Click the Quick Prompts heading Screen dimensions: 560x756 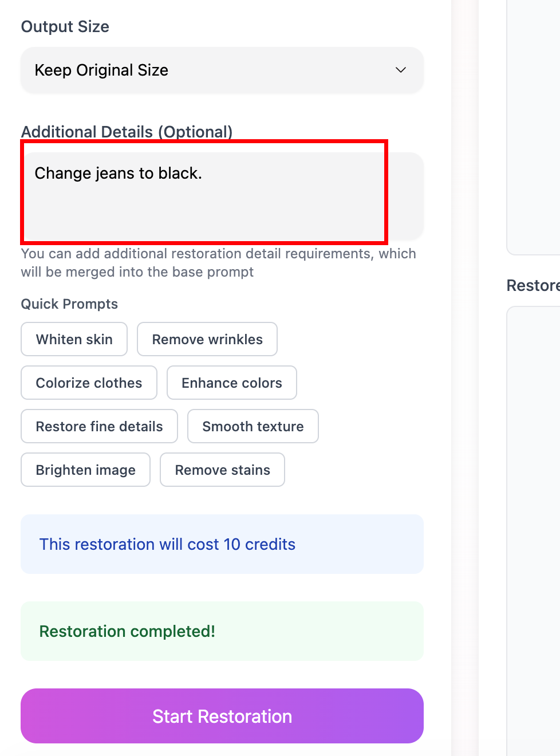(69, 304)
